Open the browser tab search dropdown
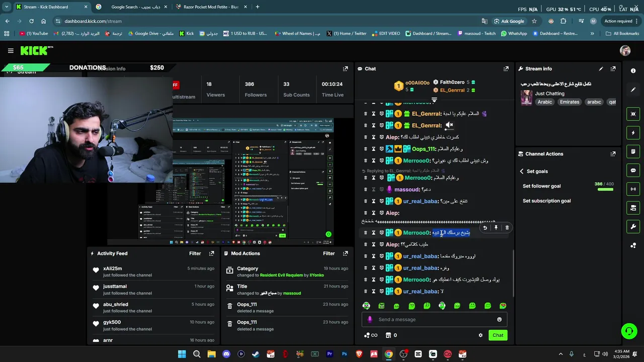 tap(7, 7)
